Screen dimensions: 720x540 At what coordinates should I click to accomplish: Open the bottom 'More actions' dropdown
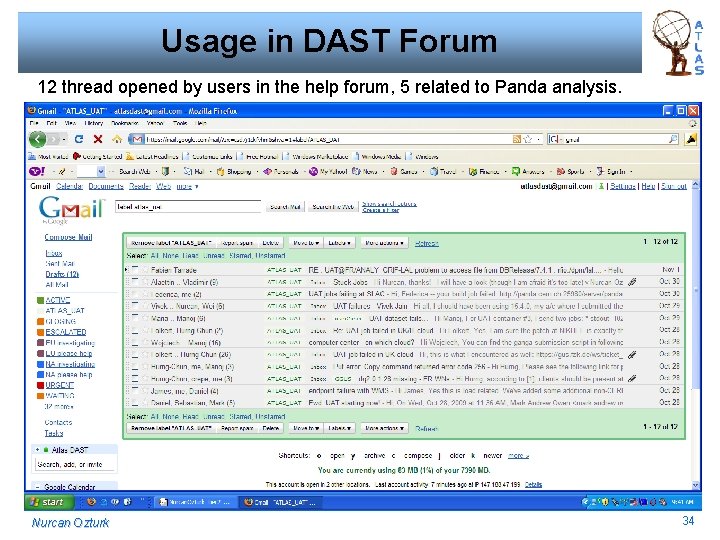[384, 428]
